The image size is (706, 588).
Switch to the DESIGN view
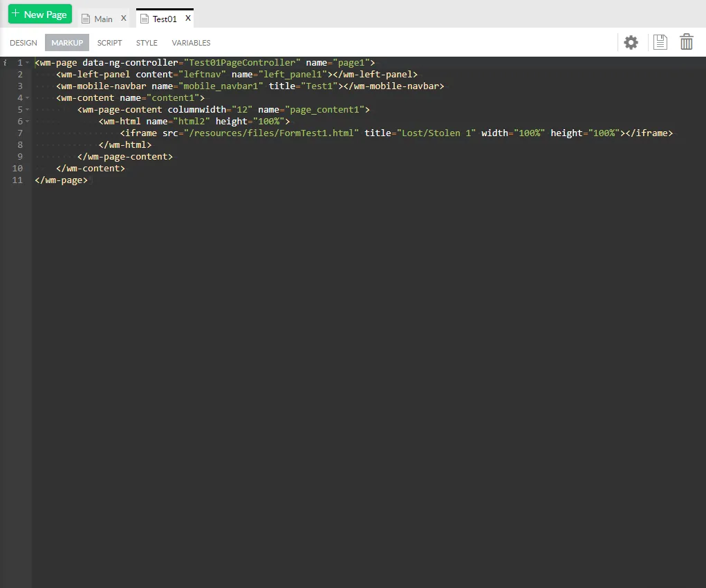click(24, 43)
